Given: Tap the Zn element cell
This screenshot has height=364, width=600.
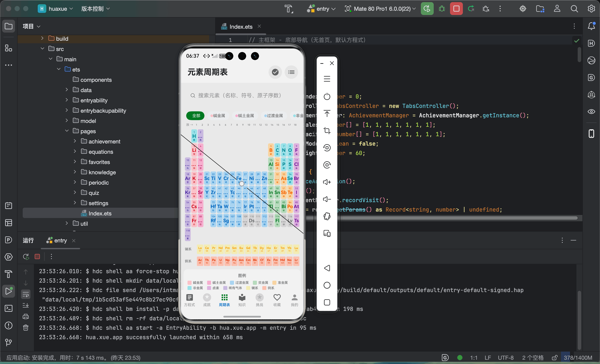Looking at the screenshot, I should pyautogui.click(x=264, y=178).
